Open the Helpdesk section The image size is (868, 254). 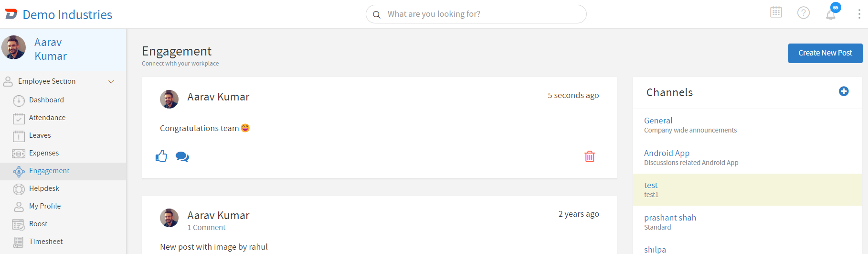click(44, 188)
